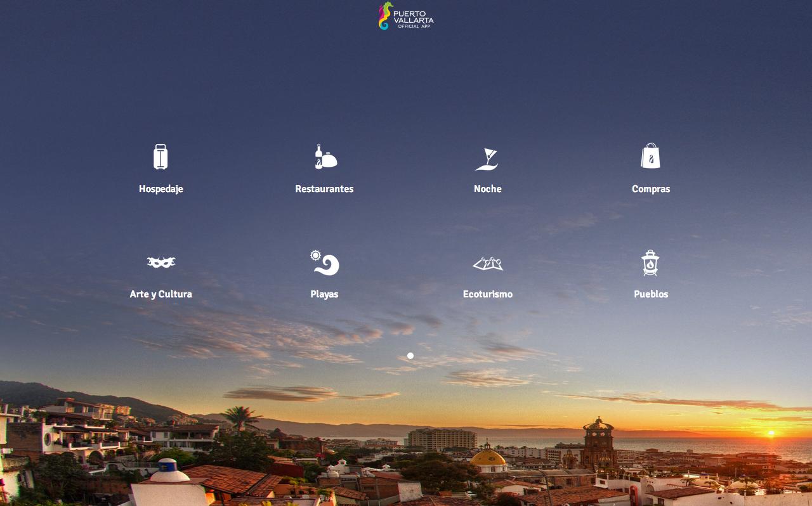Viewport: 812px width, 506px height.
Task: Open the Restaurantes section by its label
Action: coord(324,188)
